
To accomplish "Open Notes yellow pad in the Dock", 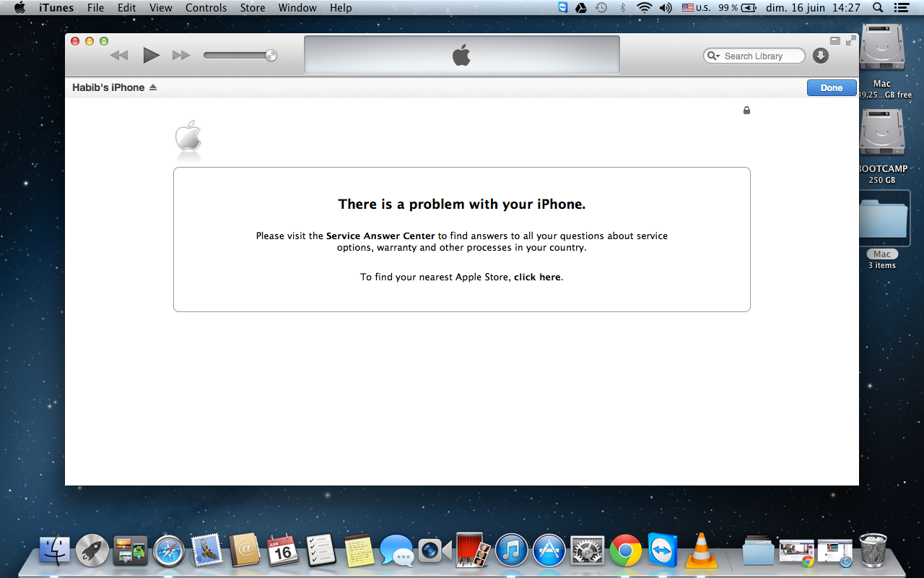I will click(359, 551).
